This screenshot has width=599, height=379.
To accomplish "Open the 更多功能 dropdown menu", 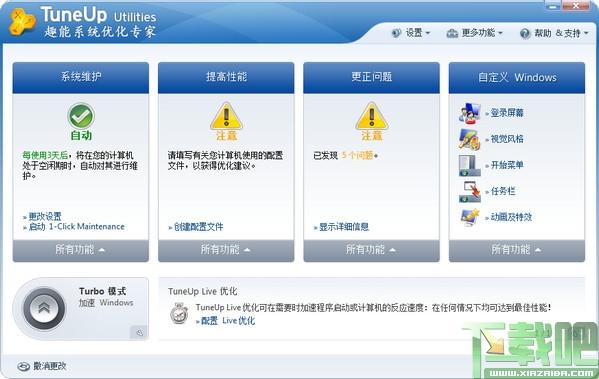I will click(475, 33).
